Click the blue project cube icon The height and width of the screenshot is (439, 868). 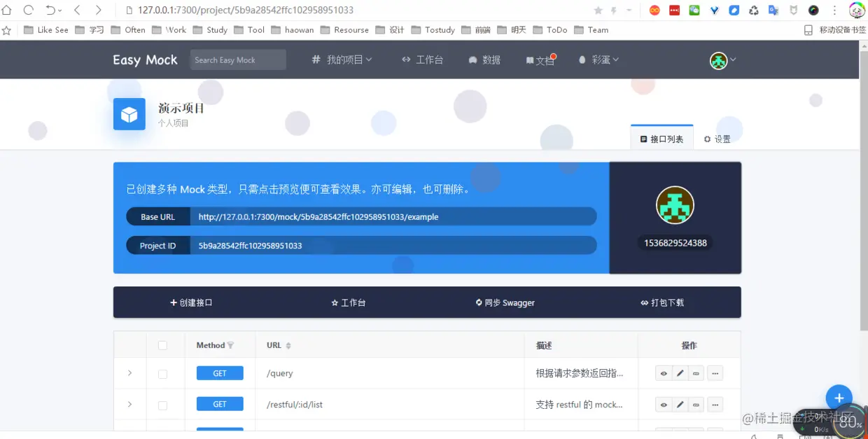[129, 114]
